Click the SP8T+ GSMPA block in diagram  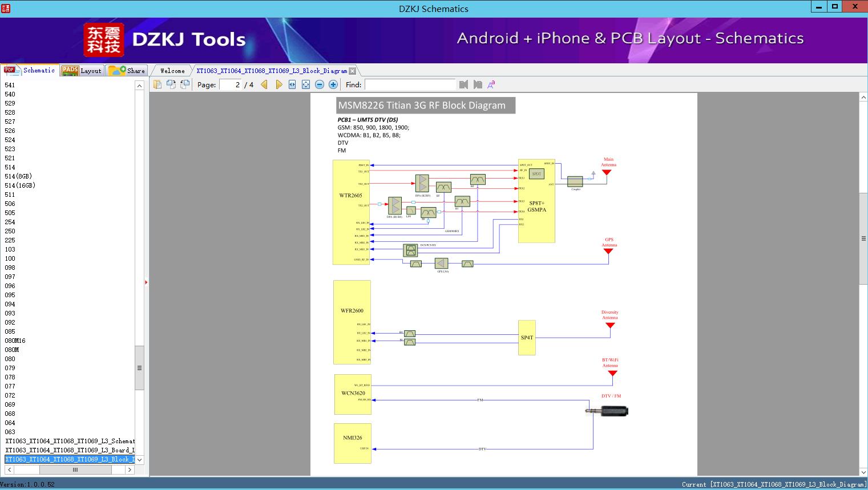(x=536, y=201)
